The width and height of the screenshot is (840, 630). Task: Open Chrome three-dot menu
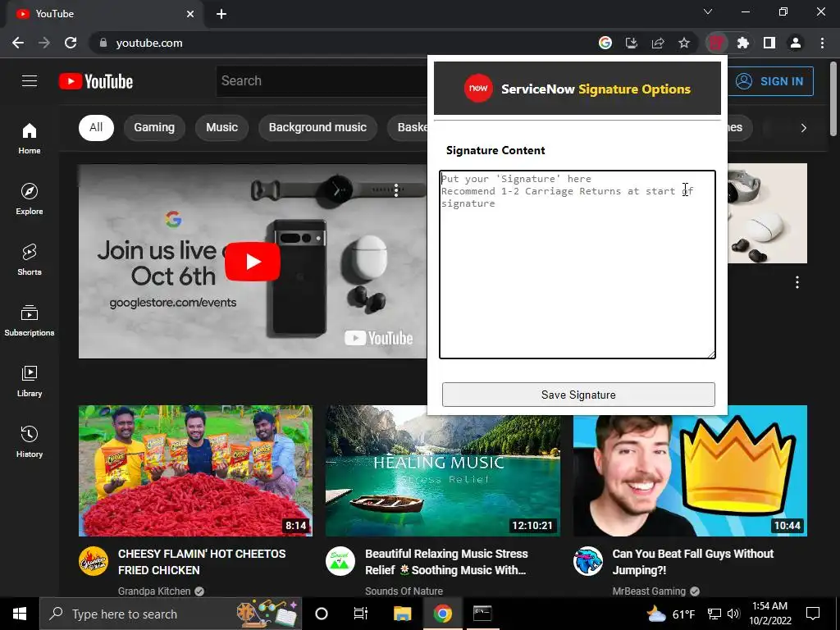click(822, 43)
